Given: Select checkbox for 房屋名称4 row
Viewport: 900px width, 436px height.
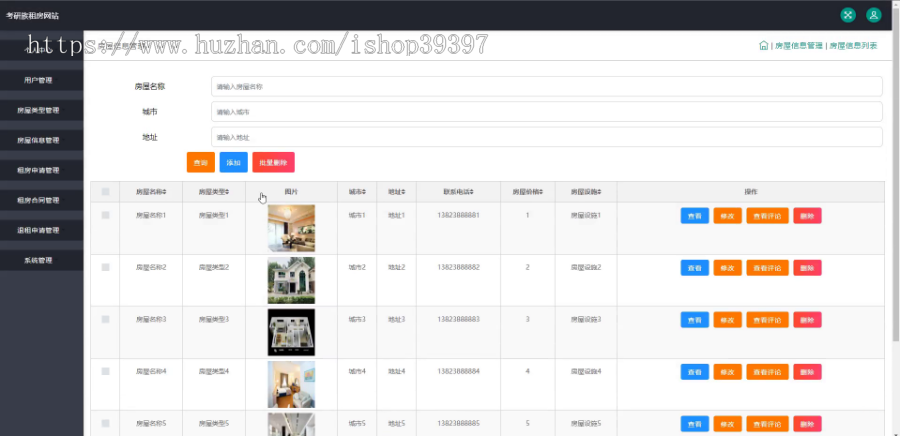Looking at the screenshot, I should [x=106, y=371].
